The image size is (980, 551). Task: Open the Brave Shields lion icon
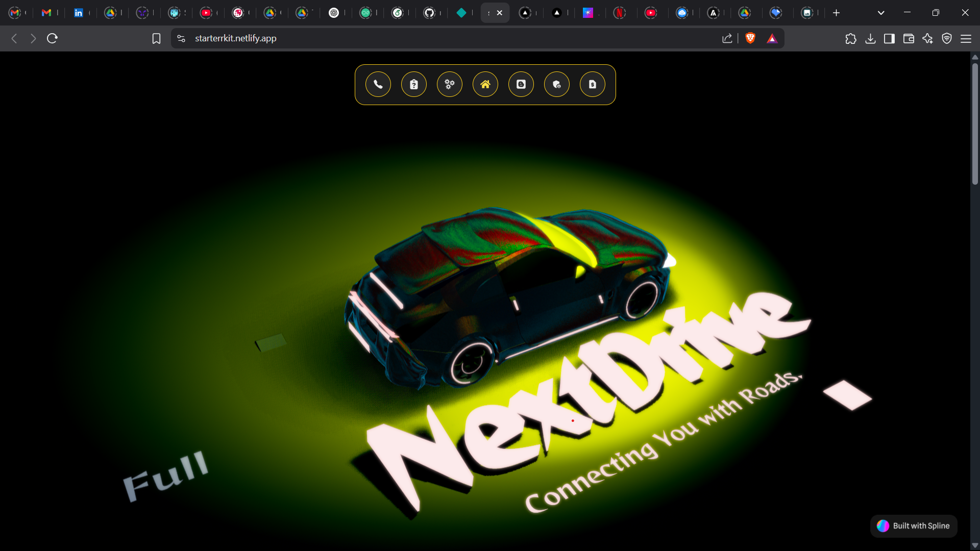750,38
